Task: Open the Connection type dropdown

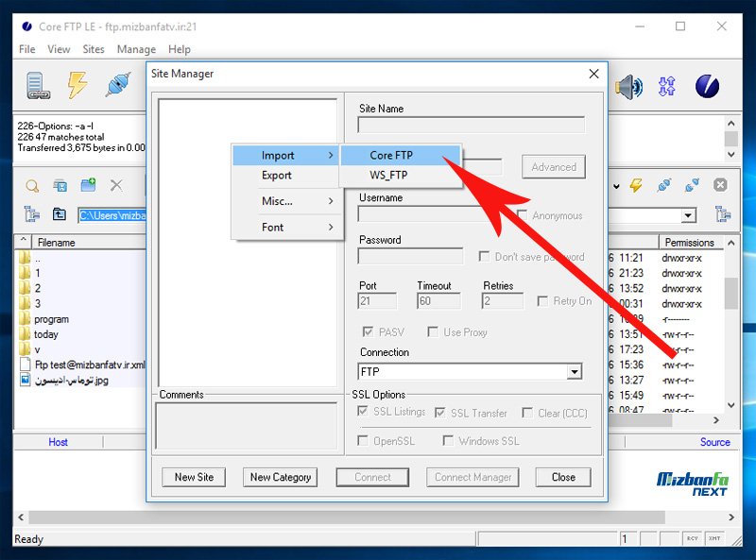Action: (x=575, y=371)
